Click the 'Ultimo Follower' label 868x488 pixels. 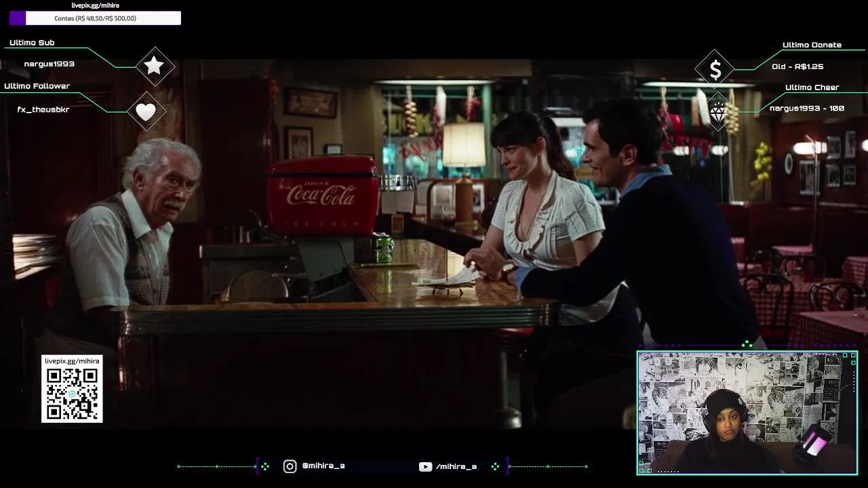tap(37, 86)
